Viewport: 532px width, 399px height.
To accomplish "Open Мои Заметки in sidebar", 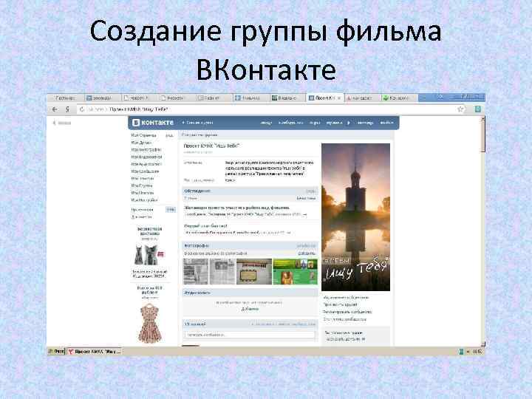I will (143, 179).
